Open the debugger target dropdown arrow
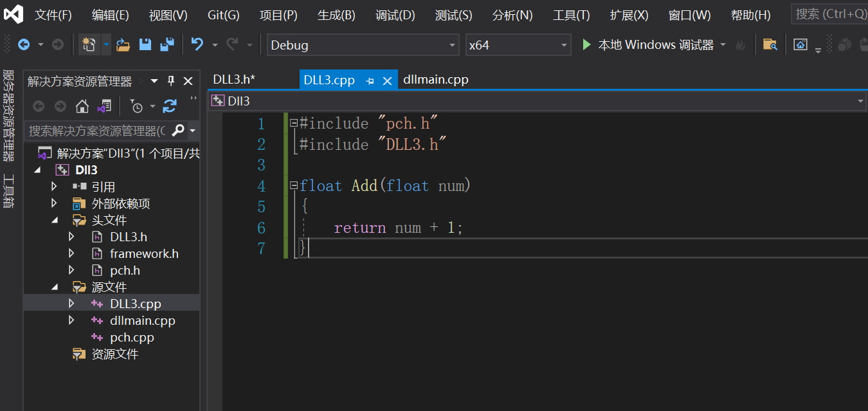Screen dimensions: 868x411 [723, 45]
